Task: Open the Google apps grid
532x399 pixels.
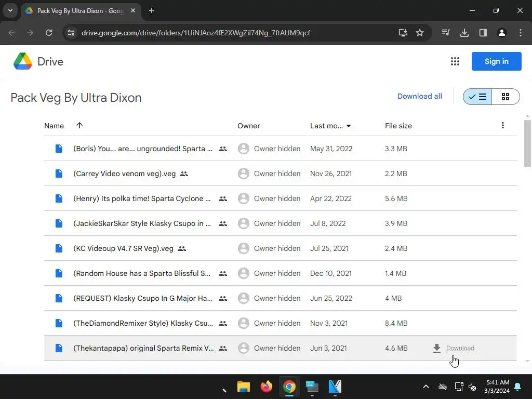Action: point(455,61)
